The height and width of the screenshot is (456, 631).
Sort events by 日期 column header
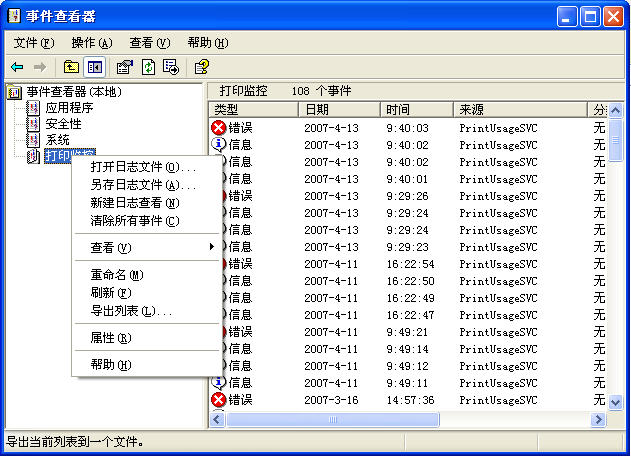339,109
